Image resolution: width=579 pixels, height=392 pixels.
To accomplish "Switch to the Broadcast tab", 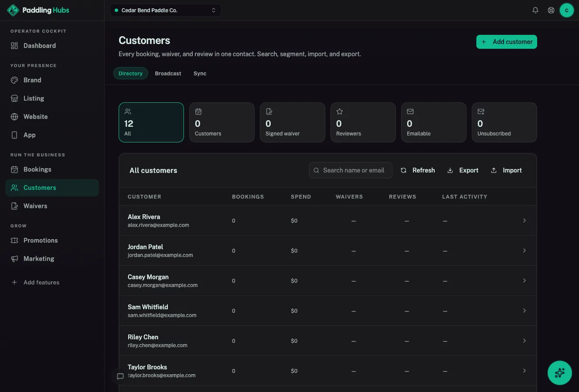I will pos(168,73).
